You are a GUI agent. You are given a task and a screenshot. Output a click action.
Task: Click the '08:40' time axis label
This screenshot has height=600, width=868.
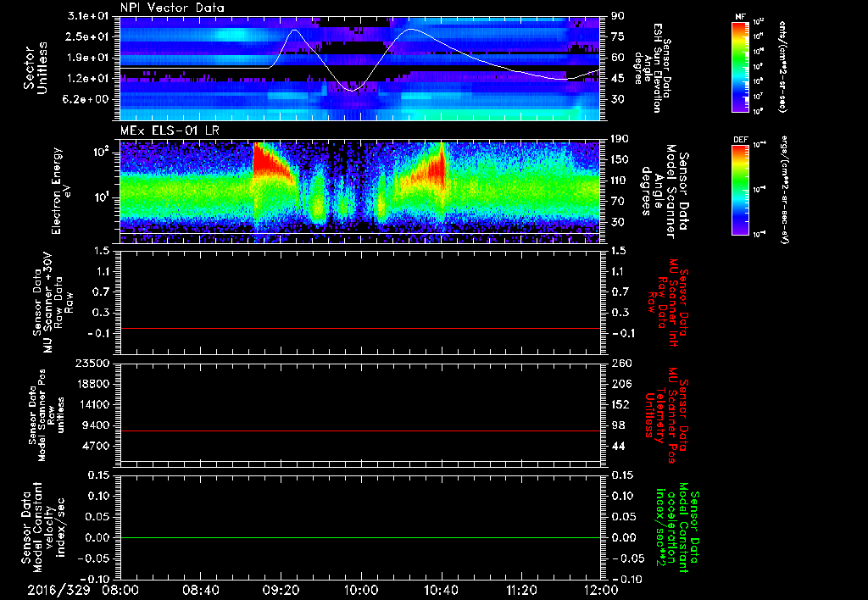(x=200, y=591)
